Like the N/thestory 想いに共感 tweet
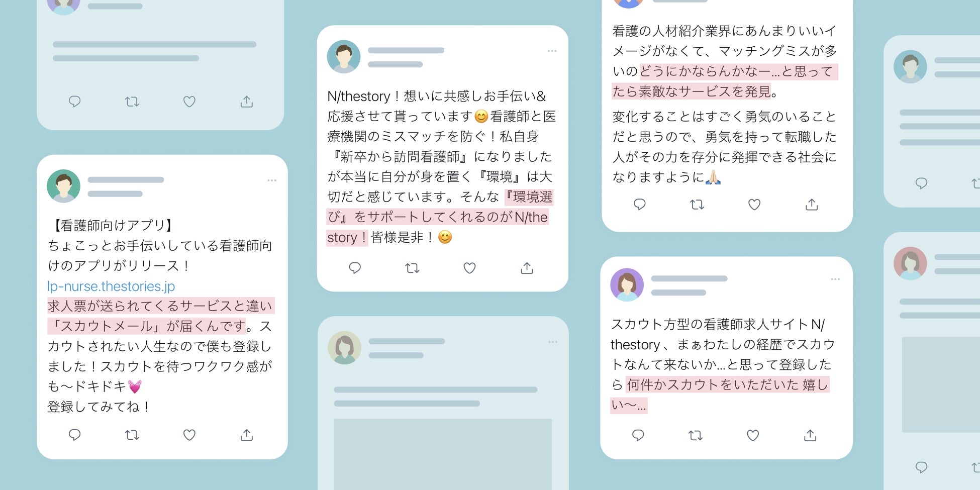 click(469, 268)
